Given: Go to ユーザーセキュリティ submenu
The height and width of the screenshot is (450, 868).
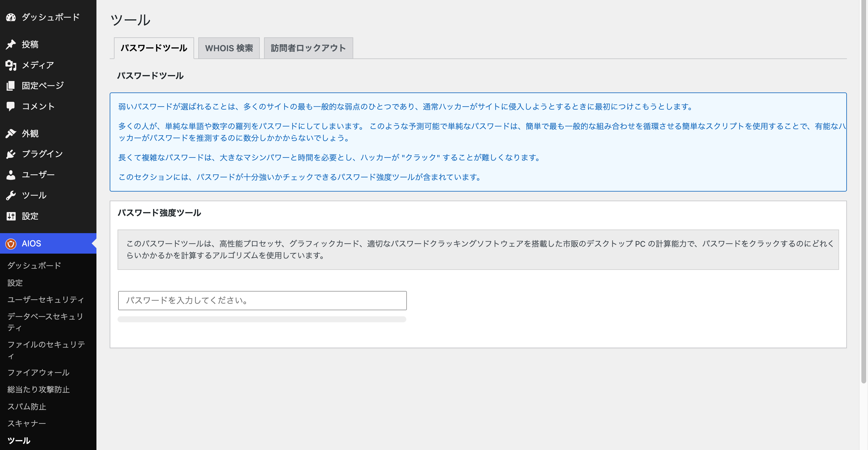Looking at the screenshot, I should pyautogui.click(x=46, y=299).
